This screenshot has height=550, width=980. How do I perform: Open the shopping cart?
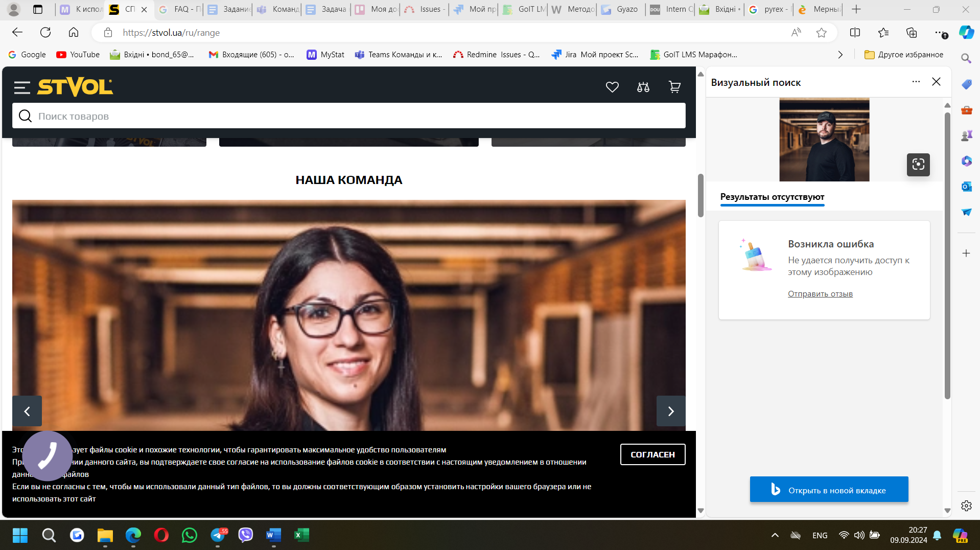point(674,87)
